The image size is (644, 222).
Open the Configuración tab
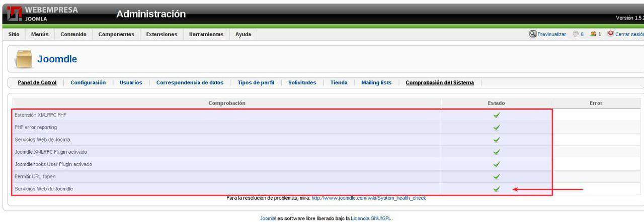(88, 82)
